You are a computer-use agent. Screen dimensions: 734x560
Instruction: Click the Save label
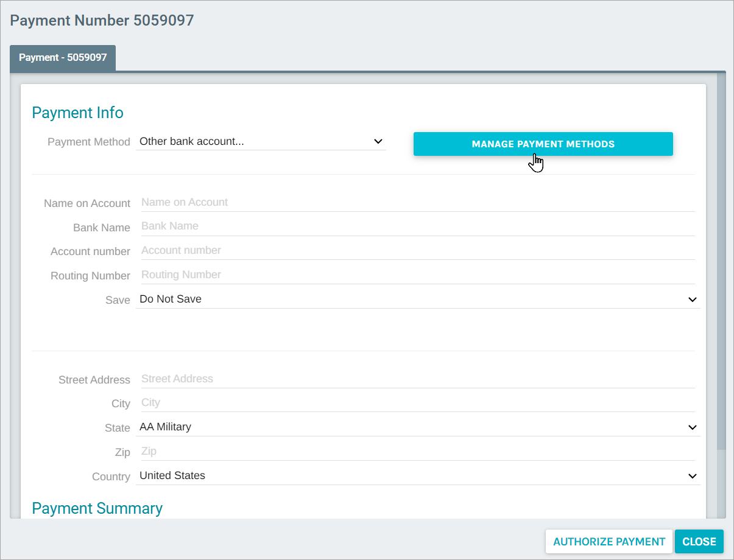coord(118,300)
